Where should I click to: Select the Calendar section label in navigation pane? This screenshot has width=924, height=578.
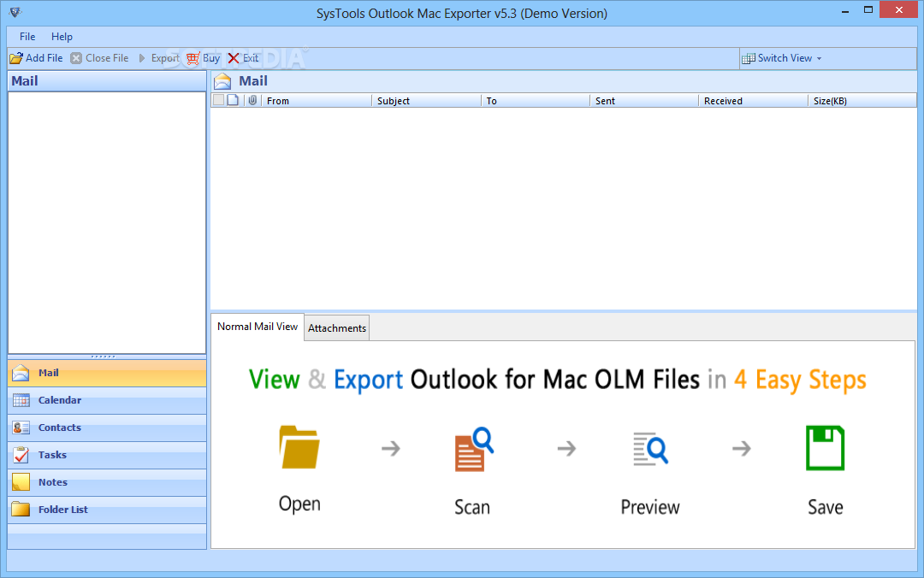point(60,400)
